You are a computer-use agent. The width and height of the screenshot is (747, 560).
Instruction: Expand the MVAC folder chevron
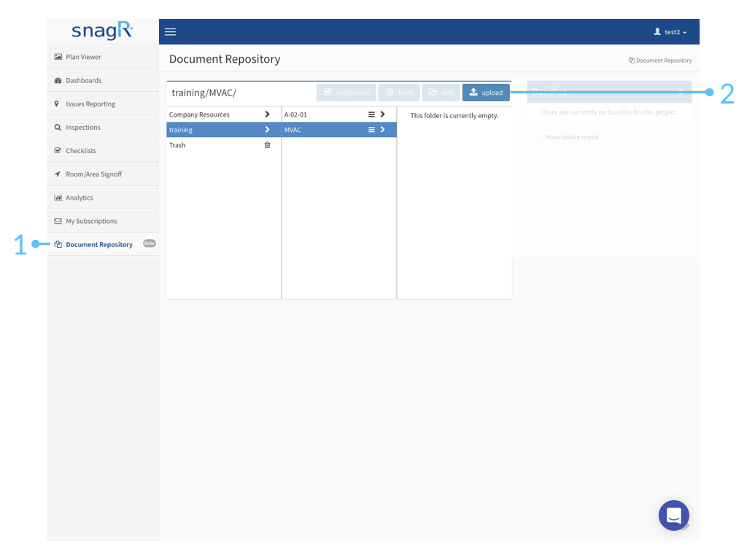382,130
